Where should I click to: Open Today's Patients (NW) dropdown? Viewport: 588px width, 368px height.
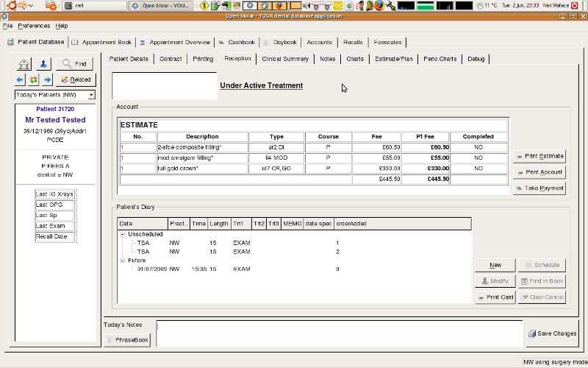55,95
